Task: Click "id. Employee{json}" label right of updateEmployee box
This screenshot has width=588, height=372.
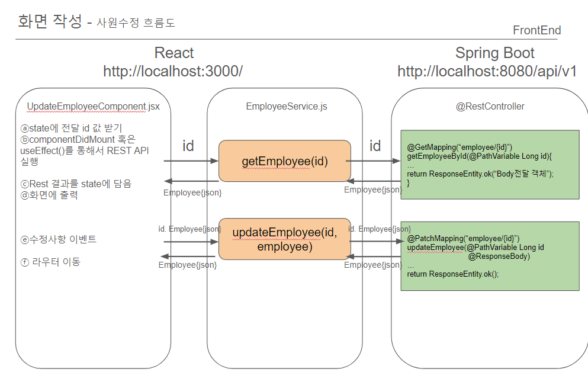Action: click(x=380, y=229)
